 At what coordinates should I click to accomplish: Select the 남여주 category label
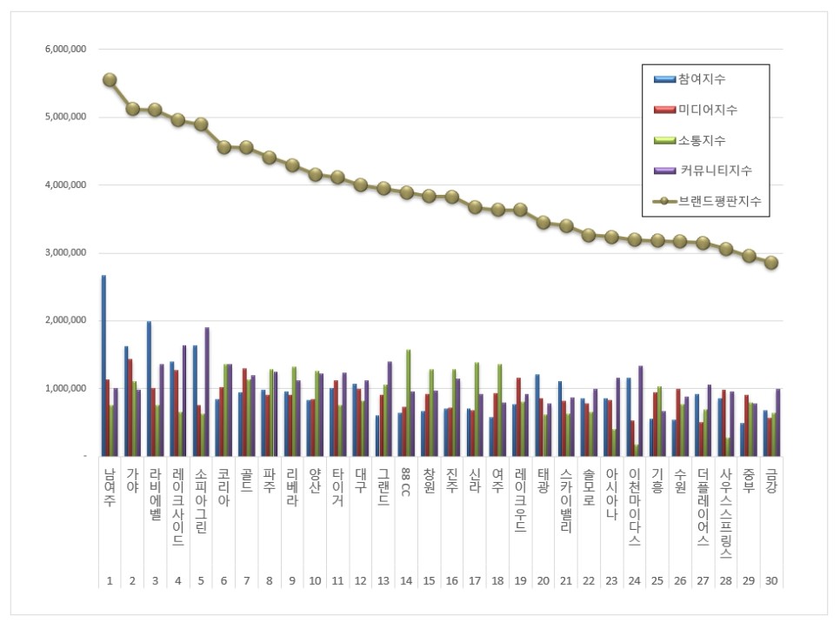pyautogui.click(x=110, y=487)
